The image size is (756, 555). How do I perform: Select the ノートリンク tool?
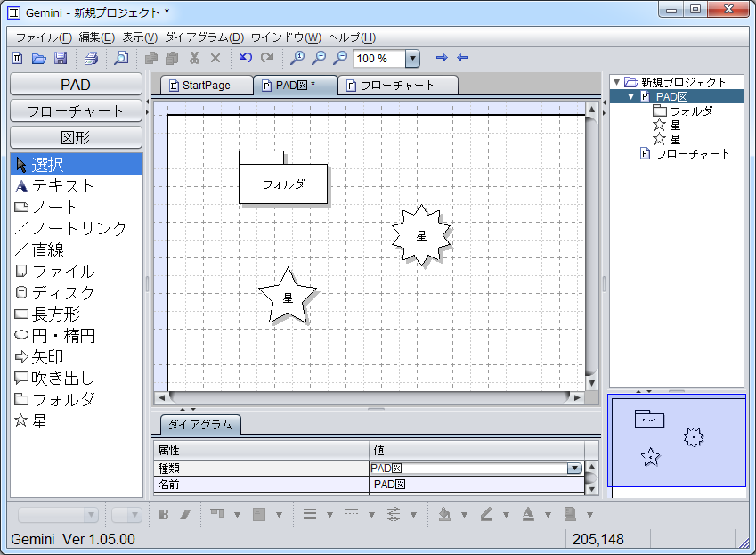pos(77,228)
